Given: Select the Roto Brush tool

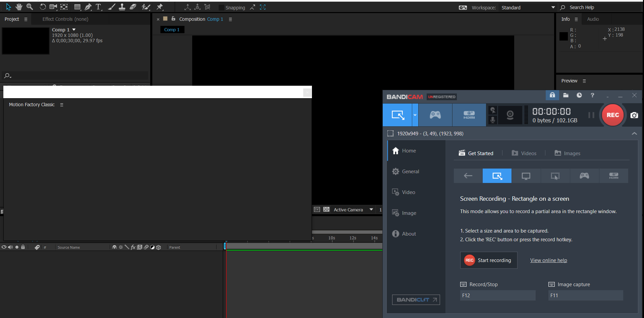Looking at the screenshot, I should click(146, 7).
